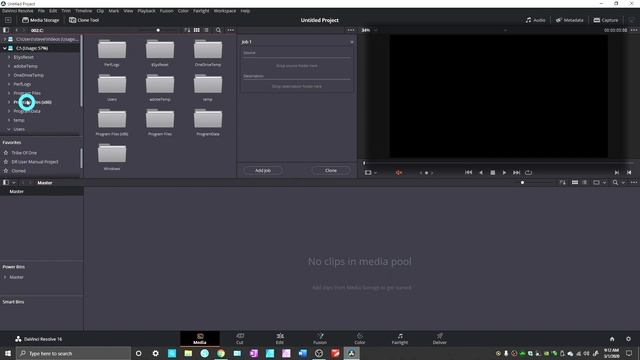Click the red audio mute icon in viewer
This screenshot has height=360, width=640.
pos(399,173)
